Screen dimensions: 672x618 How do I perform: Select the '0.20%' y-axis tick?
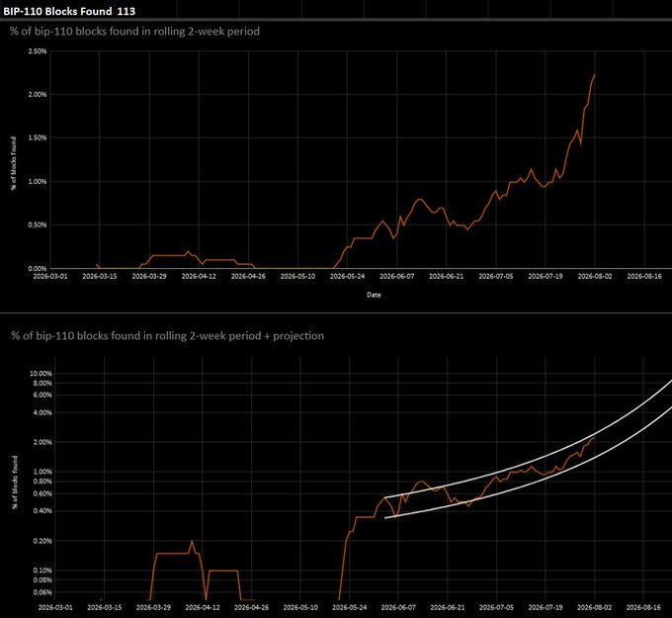[x=42, y=541]
